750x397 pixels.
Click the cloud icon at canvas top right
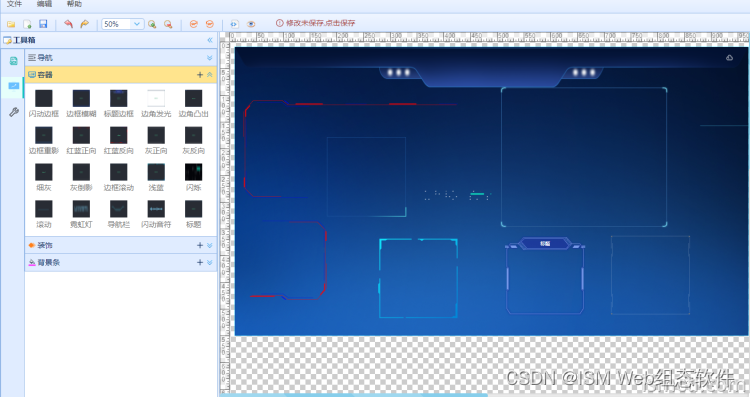click(729, 57)
